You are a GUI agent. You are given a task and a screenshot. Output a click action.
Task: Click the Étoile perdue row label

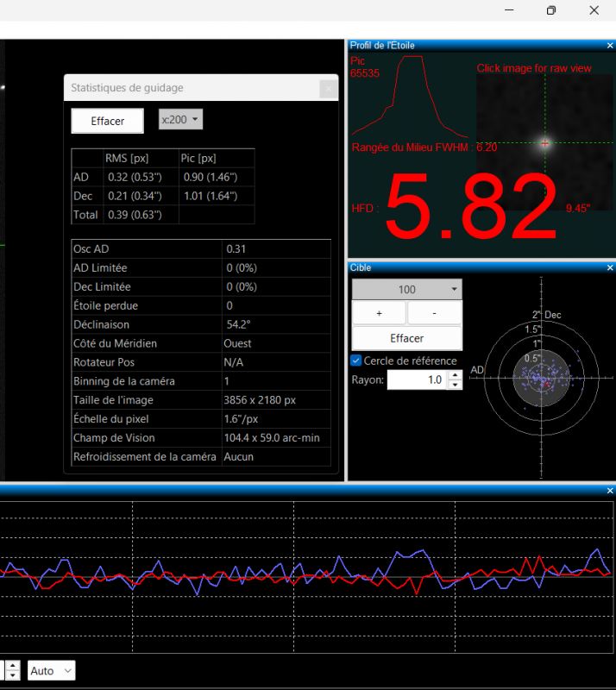[105, 306]
